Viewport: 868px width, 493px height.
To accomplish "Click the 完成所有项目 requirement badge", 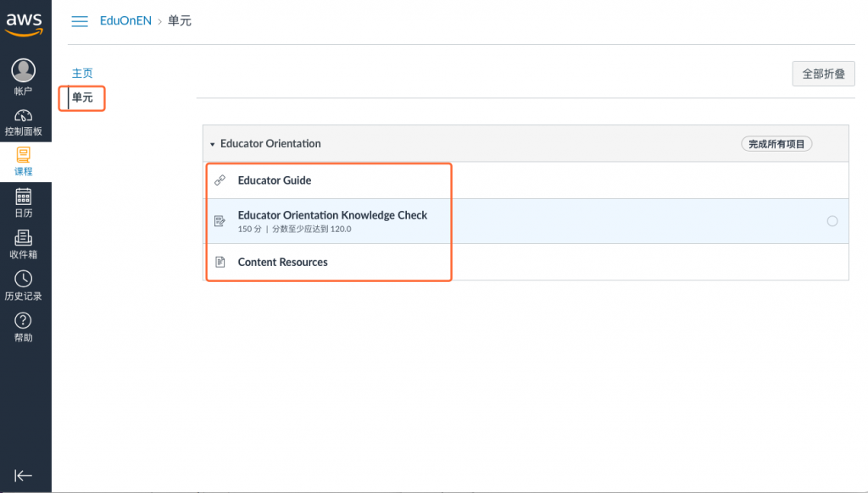I will [776, 144].
